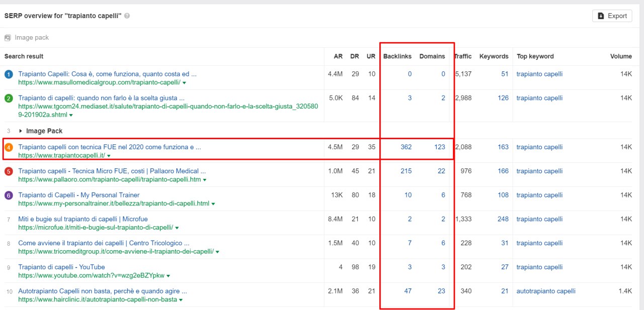Open 'Autotrapianto Capelli non basta' result
The width and height of the screenshot is (644, 310).
click(x=103, y=291)
